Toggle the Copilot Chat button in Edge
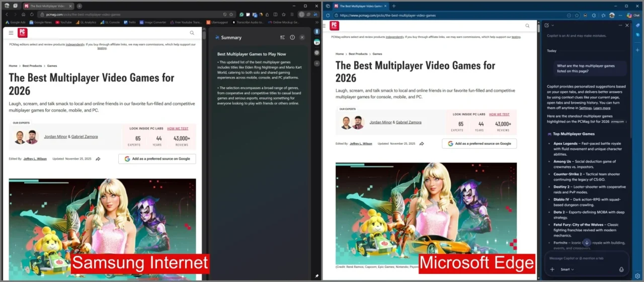 pyautogui.click(x=632, y=15)
